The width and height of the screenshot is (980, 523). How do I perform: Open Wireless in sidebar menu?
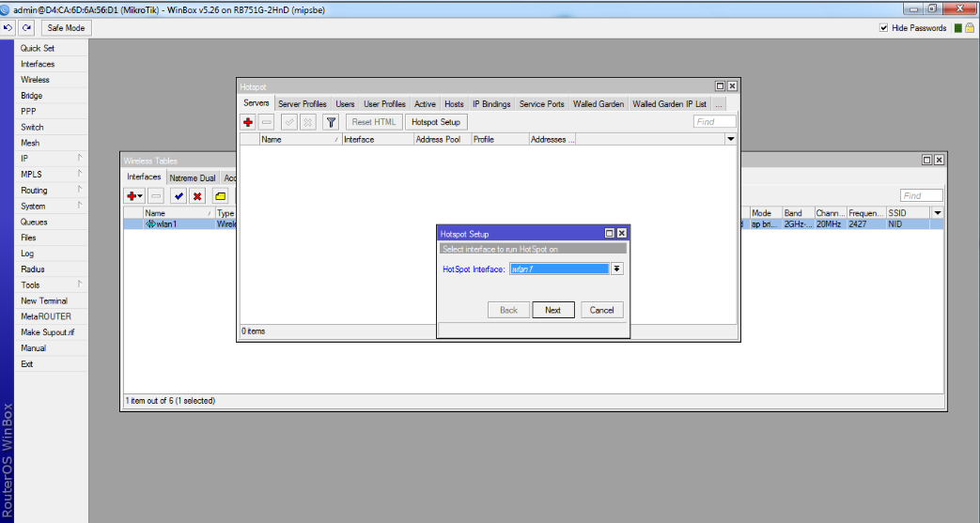(x=52, y=80)
